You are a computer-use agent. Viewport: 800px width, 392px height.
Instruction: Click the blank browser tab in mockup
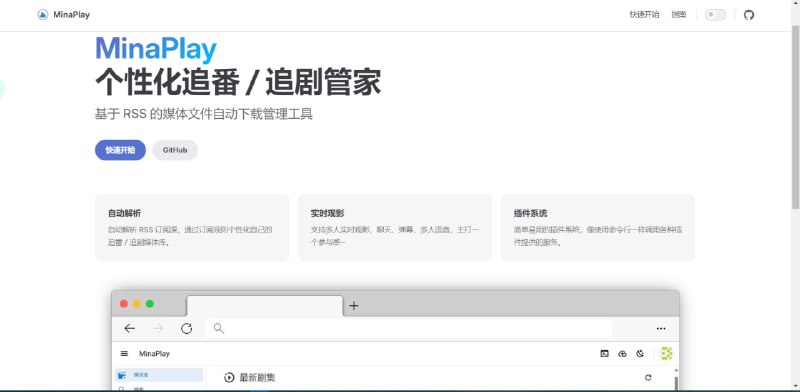[x=265, y=306]
